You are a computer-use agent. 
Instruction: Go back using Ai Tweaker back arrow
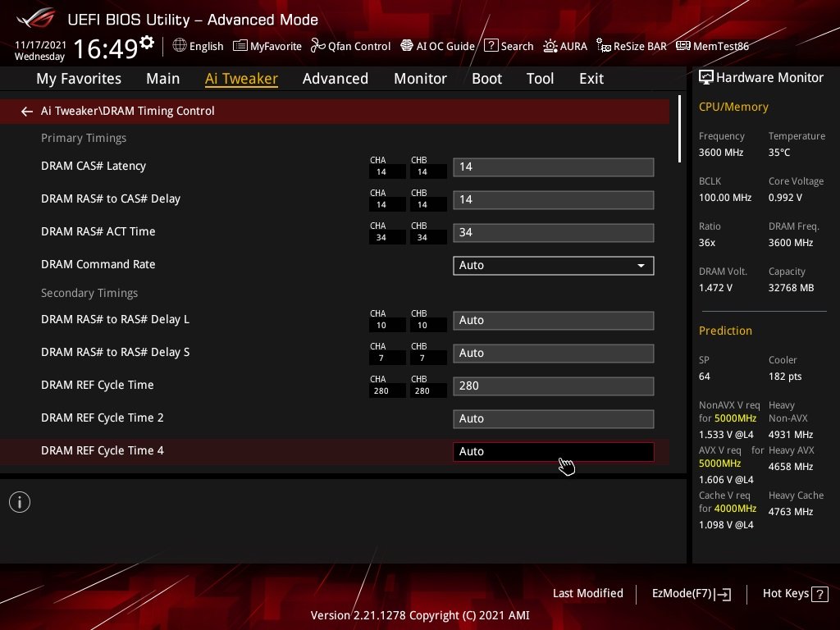pyautogui.click(x=27, y=112)
